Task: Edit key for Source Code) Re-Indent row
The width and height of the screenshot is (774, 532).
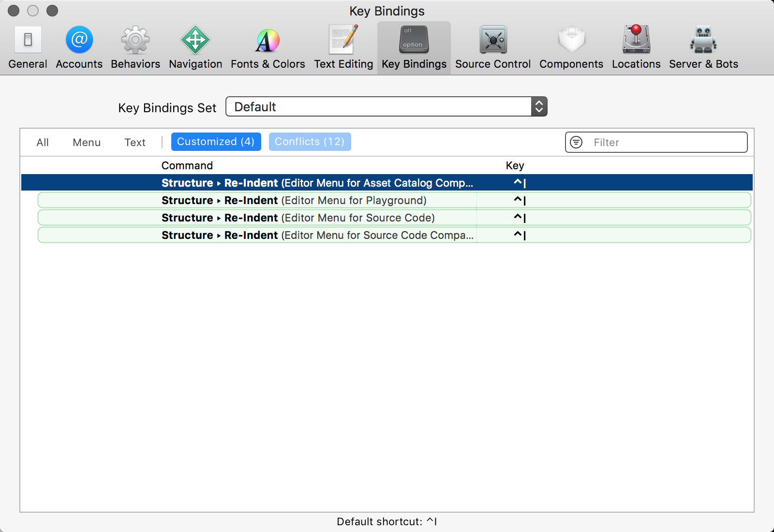Action: click(520, 218)
